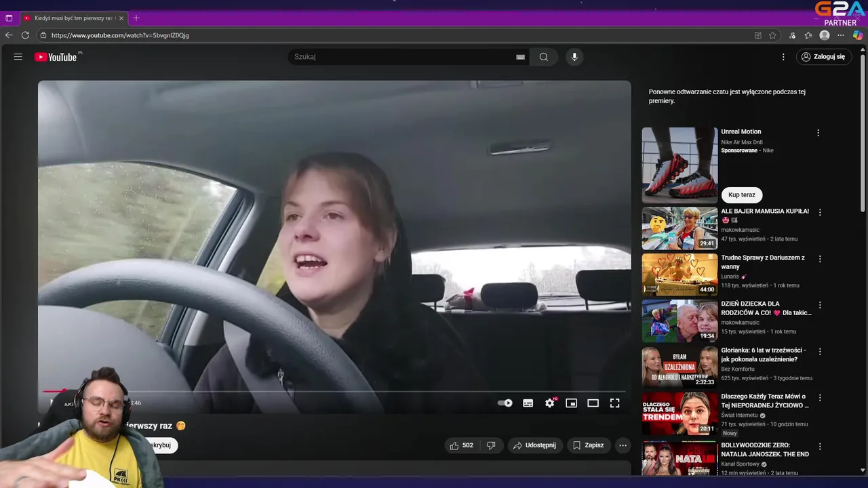The width and height of the screenshot is (868, 488).
Task: Click the Lunaris channel name
Action: pos(731,277)
